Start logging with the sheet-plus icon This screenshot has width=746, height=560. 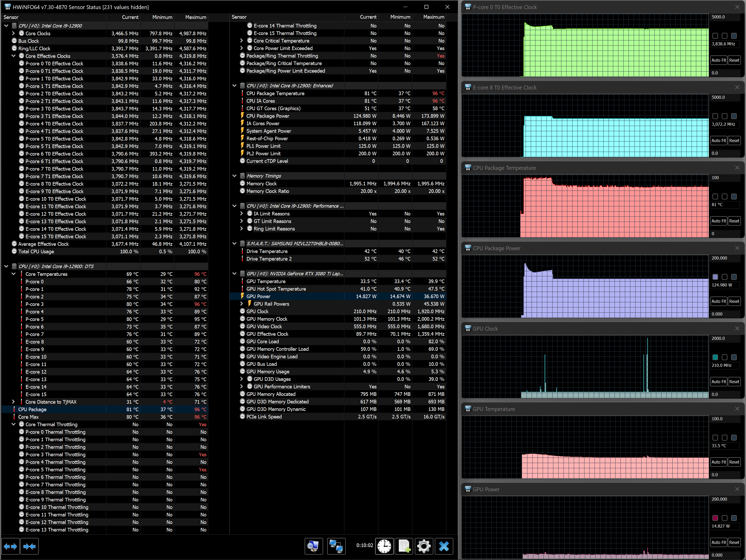(x=404, y=546)
